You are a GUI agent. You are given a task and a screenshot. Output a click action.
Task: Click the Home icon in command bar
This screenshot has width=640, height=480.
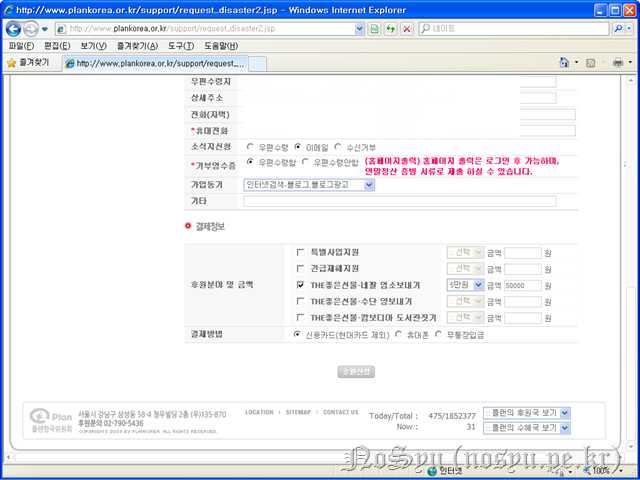(565, 62)
